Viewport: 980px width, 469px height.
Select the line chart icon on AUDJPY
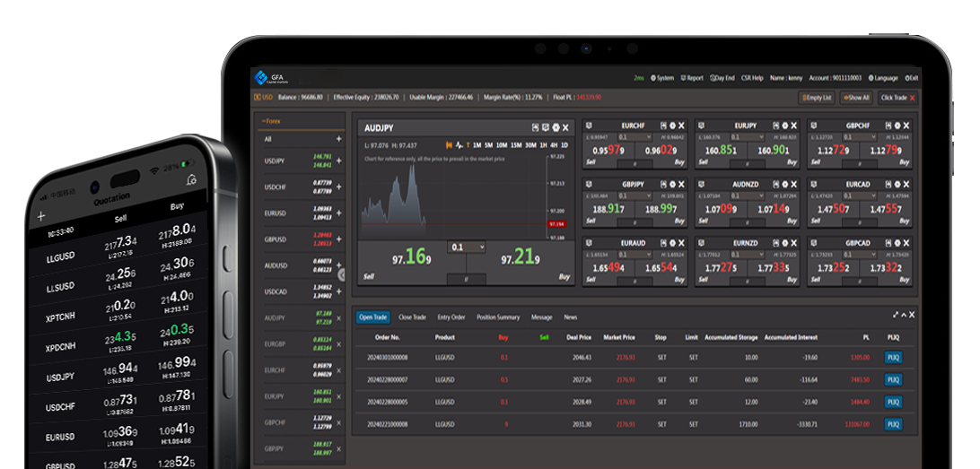tap(459, 145)
